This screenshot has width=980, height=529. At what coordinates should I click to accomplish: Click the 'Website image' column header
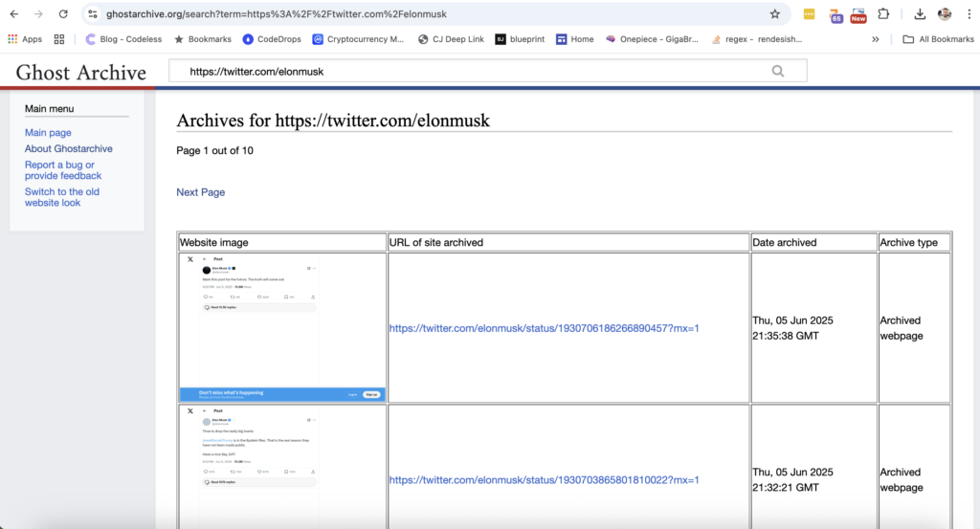pyautogui.click(x=282, y=242)
